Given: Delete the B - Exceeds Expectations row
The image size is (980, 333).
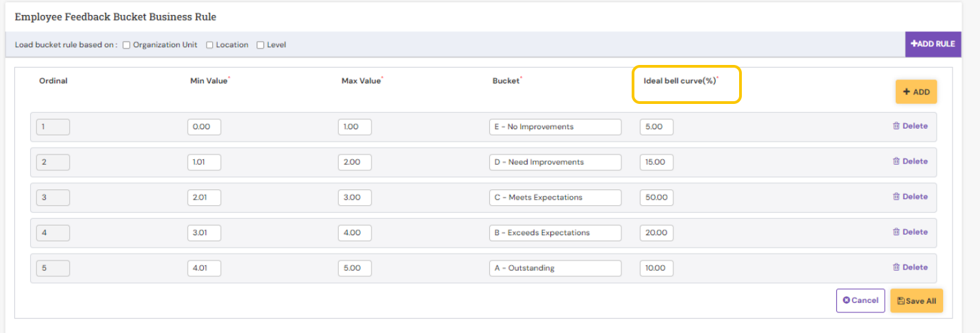Looking at the screenshot, I should [910, 232].
